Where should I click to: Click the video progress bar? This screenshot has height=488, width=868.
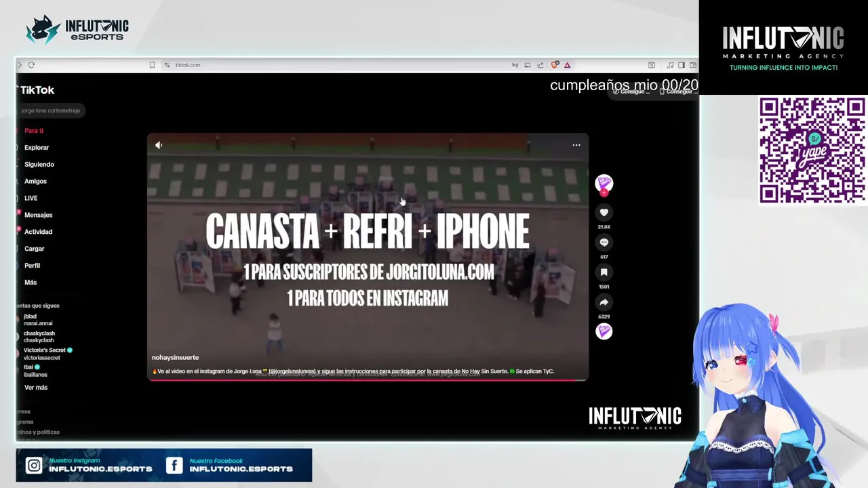click(x=368, y=380)
